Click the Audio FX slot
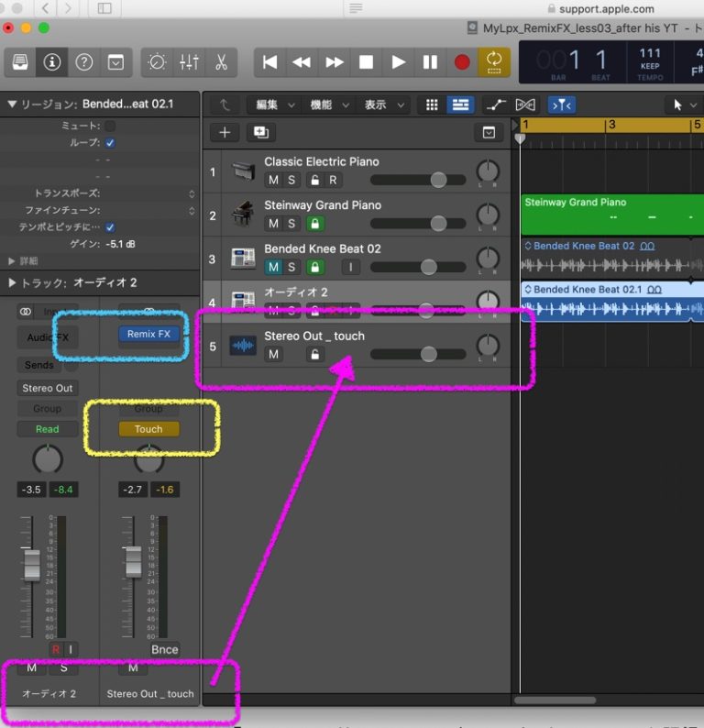This screenshot has width=704, height=728. [x=48, y=337]
